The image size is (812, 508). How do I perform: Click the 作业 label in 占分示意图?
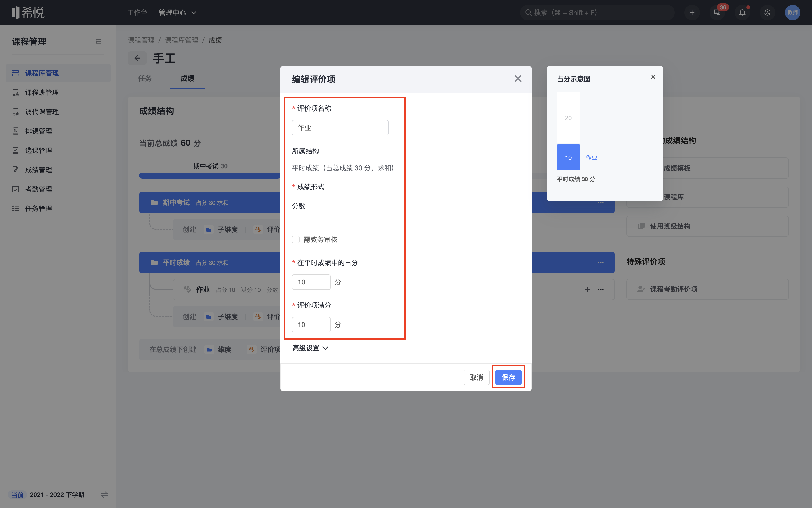(x=591, y=157)
